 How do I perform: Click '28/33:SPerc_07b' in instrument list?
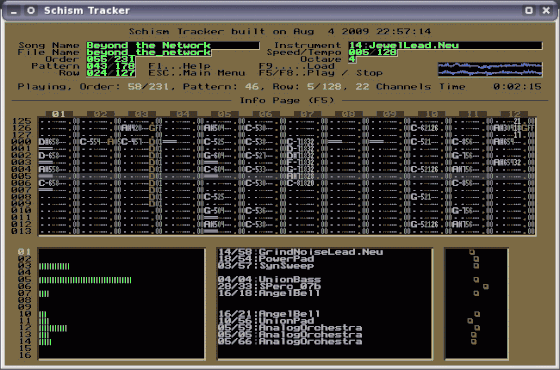pos(270,286)
